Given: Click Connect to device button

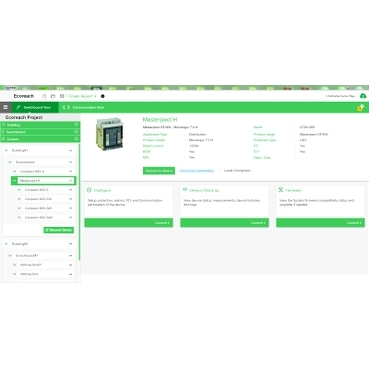Looking at the screenshot, I should pos(159,171).
